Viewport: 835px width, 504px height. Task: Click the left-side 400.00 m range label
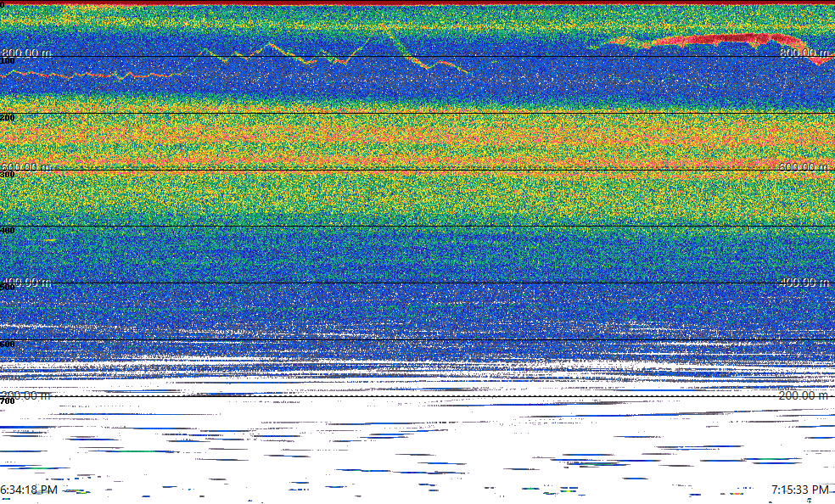26,282
